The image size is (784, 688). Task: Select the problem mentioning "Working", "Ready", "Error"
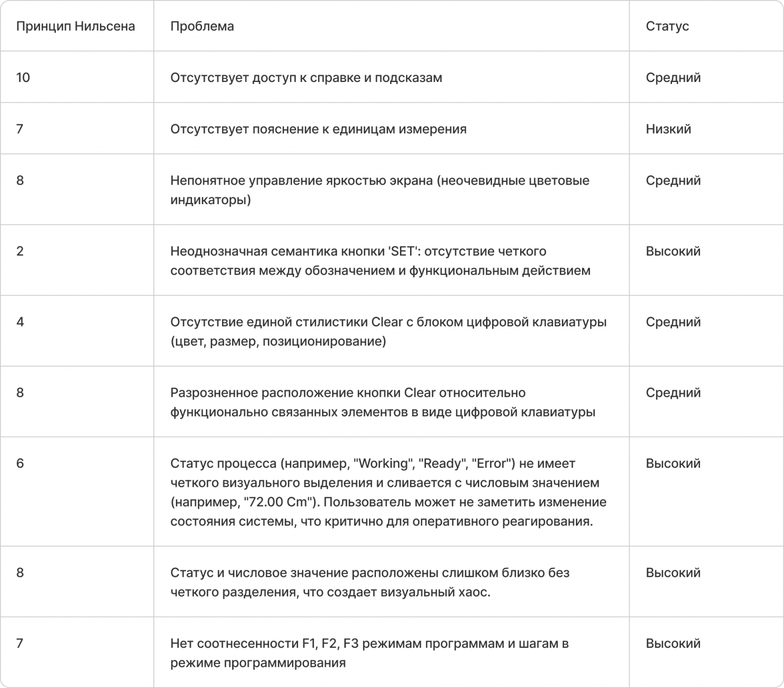388,492
